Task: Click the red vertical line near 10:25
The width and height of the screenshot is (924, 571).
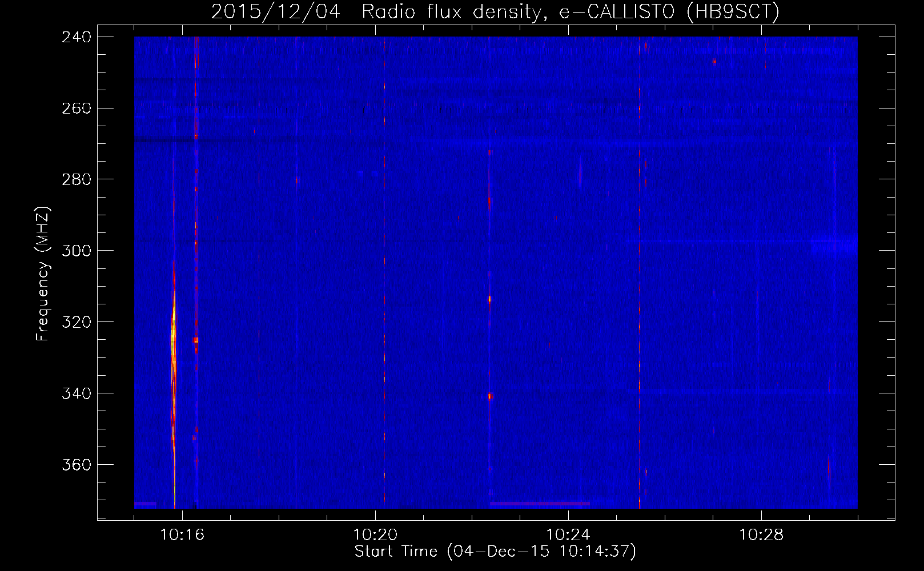Action: (x=640, y=274)
